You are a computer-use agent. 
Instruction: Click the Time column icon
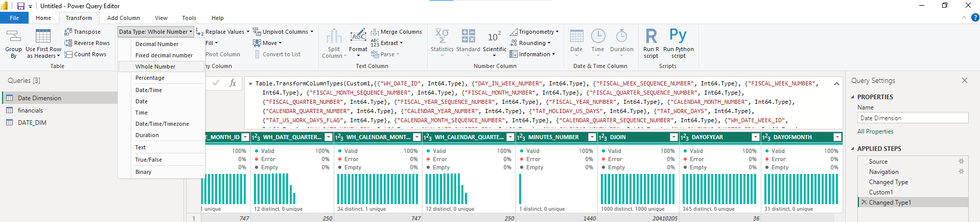pos(598,36)
